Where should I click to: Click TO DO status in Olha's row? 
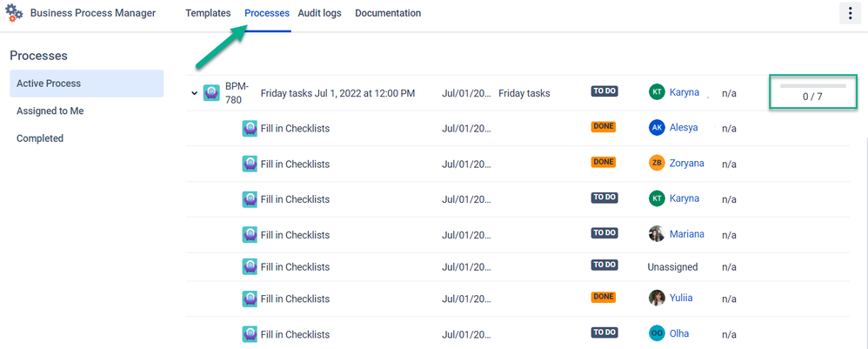click(x=604, y=332)
